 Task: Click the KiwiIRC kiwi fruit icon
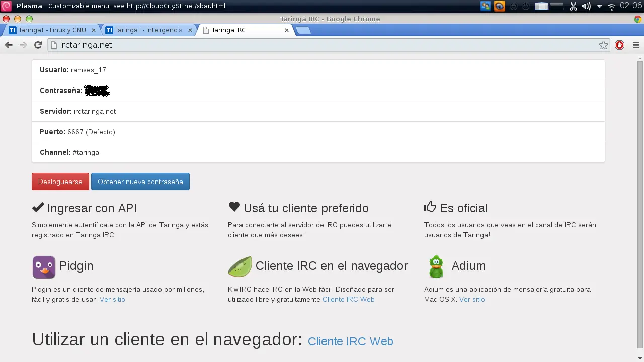pyautogui.click(x=240, y=266)
